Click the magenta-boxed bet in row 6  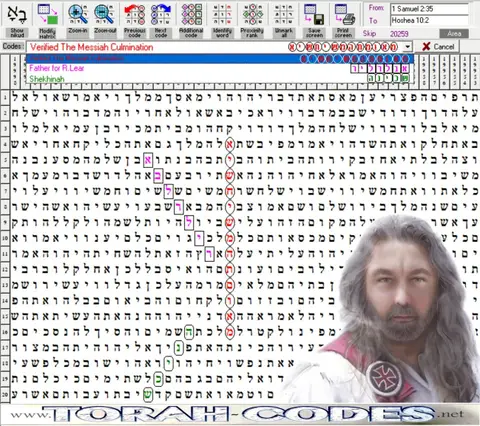[x=158, y=176]
